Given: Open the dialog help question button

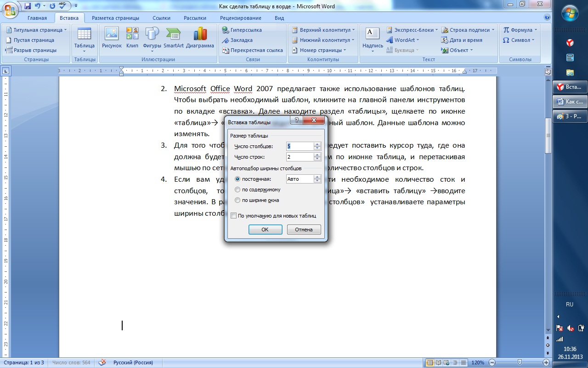Looking at the screenshot, I should click(296, 120).
